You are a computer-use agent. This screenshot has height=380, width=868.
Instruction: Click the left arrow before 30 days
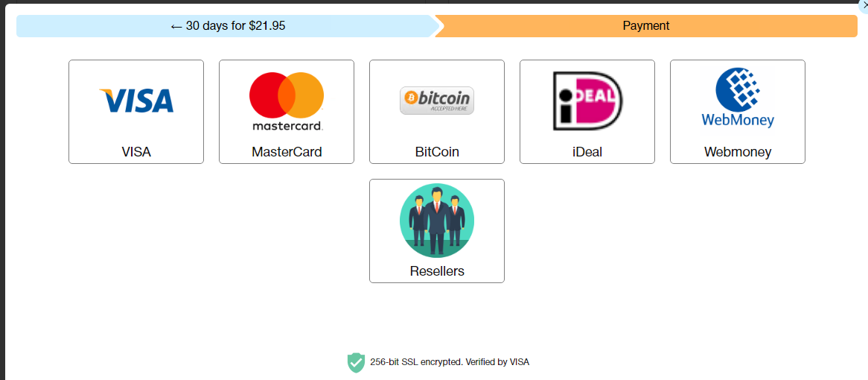pos(176,26)
